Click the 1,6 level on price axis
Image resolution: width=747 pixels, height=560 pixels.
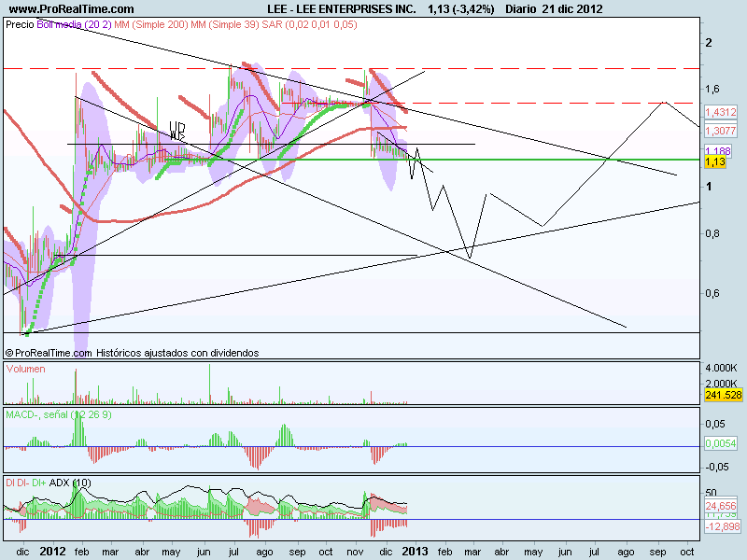pyautogui.click(x=712, y=89)
